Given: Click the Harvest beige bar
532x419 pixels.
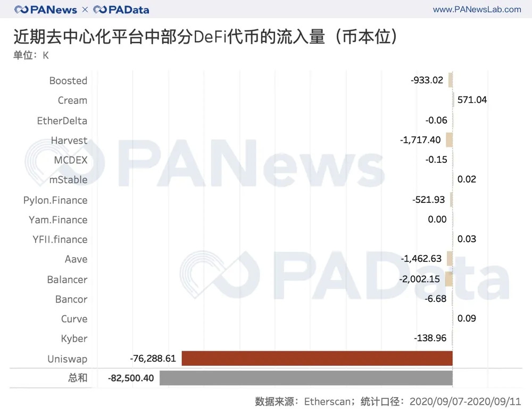Looking at the screenshot, I should pyautogui.click(x=449, y=140).
